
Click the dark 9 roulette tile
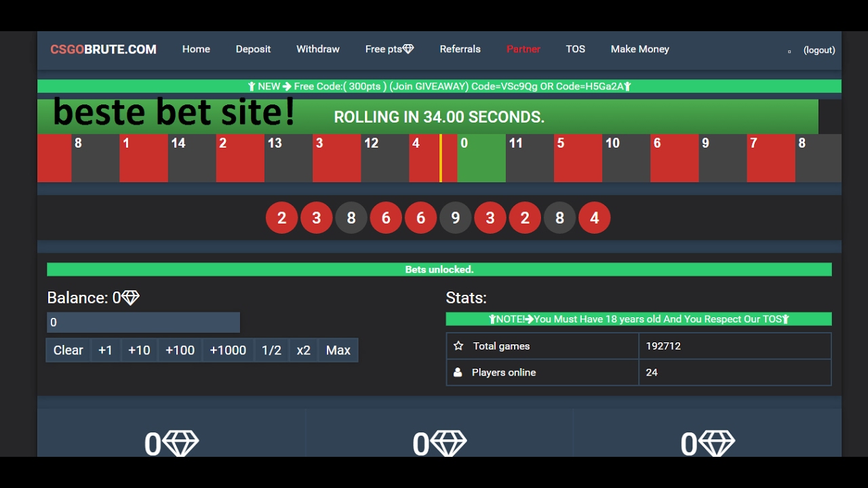723,158
